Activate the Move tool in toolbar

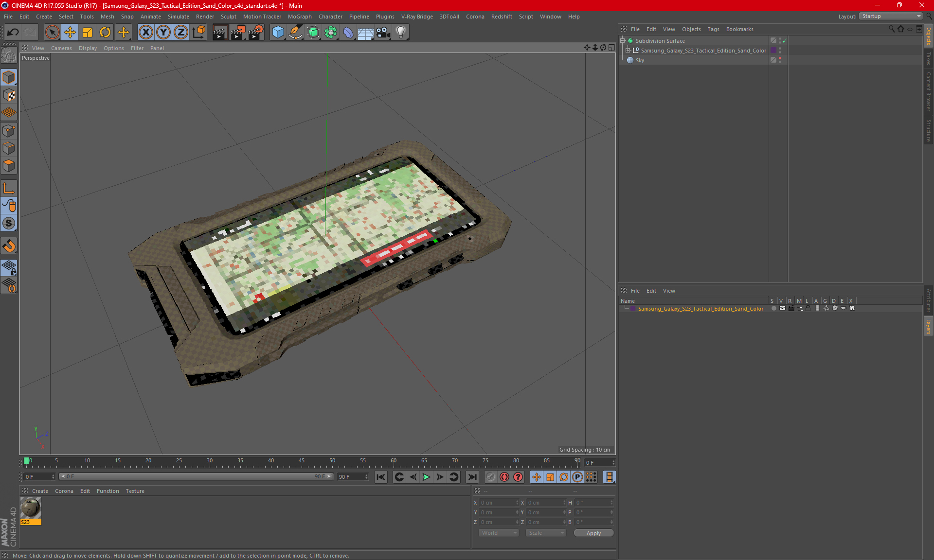coord(70,33)
